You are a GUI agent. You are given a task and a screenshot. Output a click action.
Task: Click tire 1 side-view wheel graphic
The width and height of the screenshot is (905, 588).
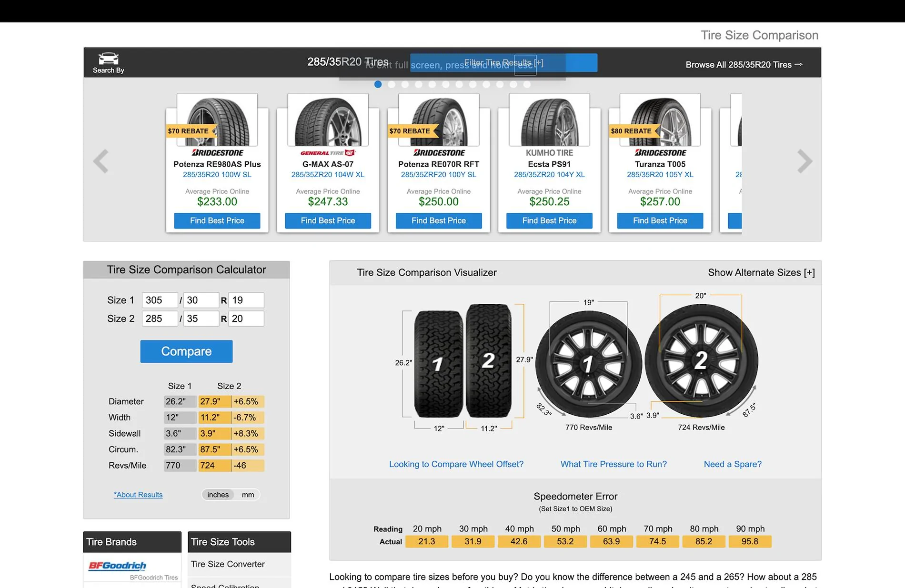tap(589, 364)
